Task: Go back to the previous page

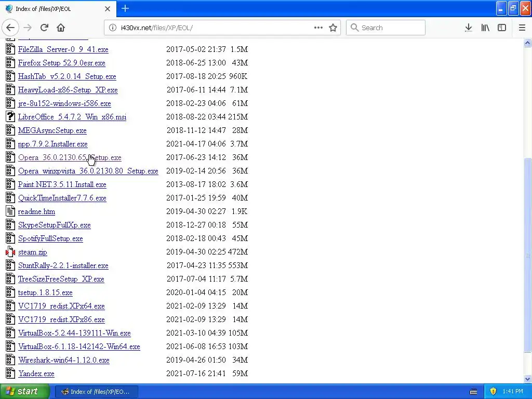Action: (x=10, y=28)
